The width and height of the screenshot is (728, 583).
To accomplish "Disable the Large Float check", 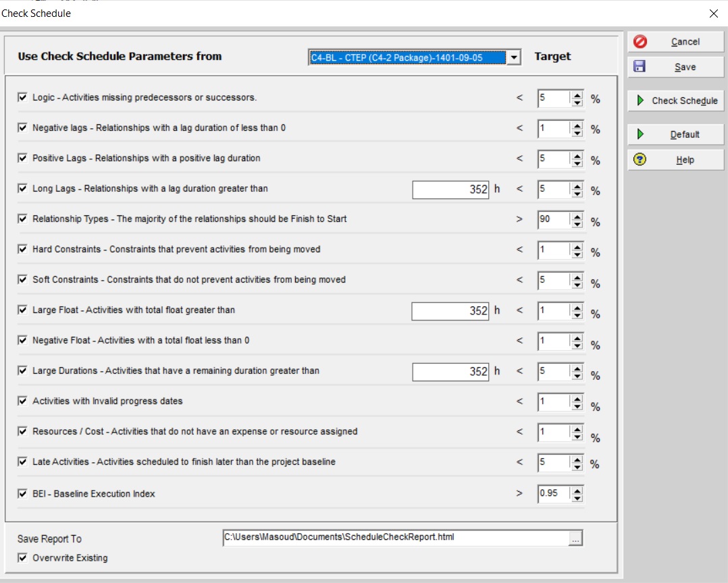I will pos(22,310).
